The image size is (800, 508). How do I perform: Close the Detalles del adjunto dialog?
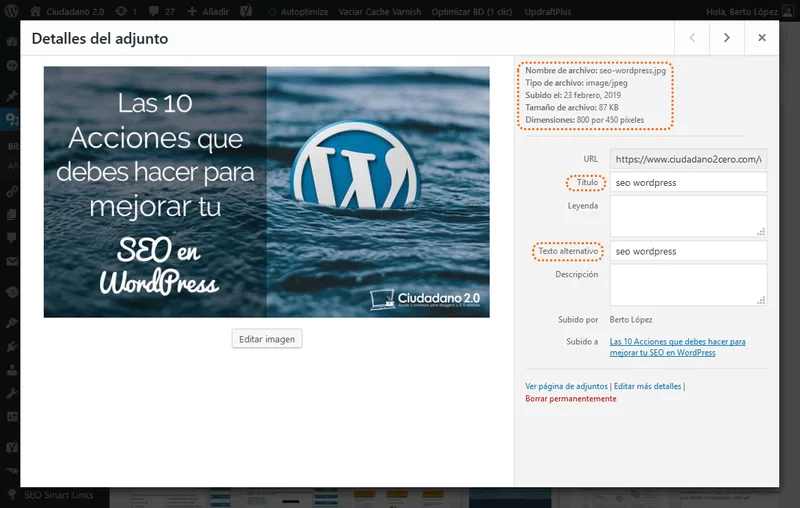coord(762,38)
